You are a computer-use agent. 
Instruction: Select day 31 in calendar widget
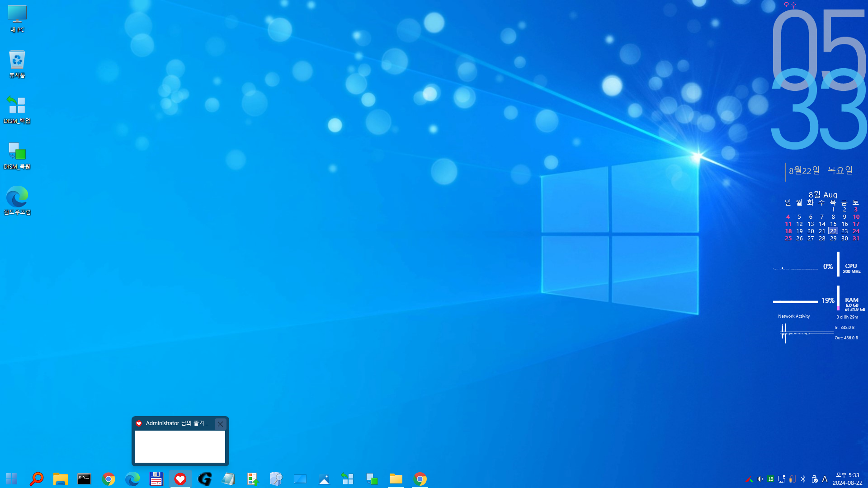tap(856, 238)
